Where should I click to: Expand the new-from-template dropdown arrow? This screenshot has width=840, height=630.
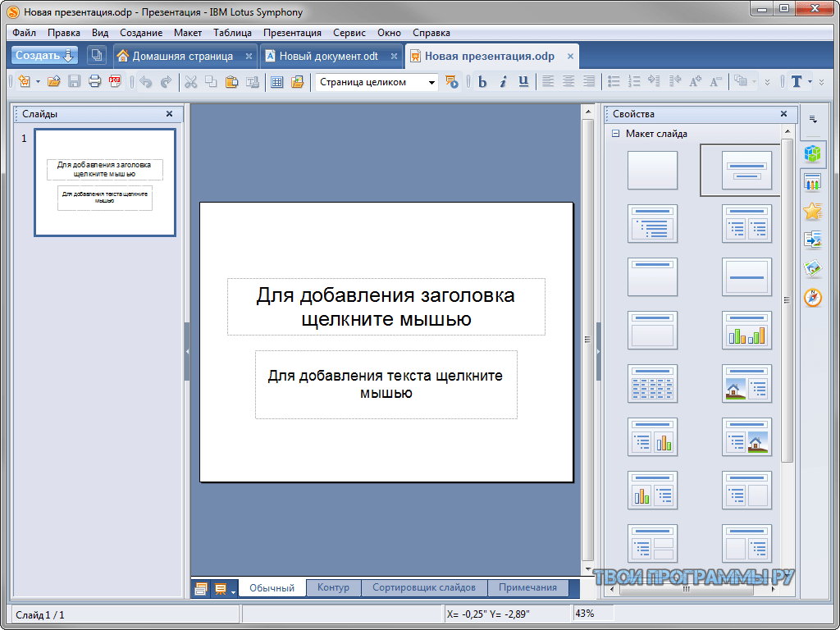point(38,82)
